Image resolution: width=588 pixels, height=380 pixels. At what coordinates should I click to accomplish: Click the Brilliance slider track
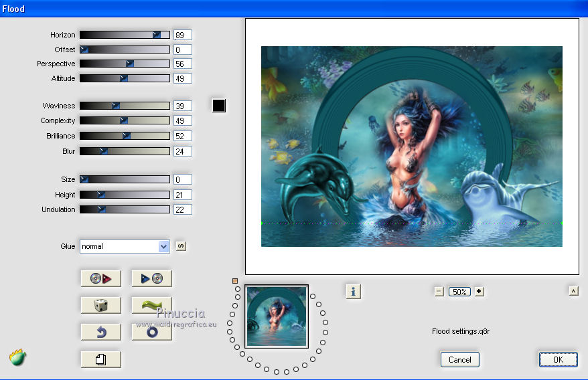125,136
